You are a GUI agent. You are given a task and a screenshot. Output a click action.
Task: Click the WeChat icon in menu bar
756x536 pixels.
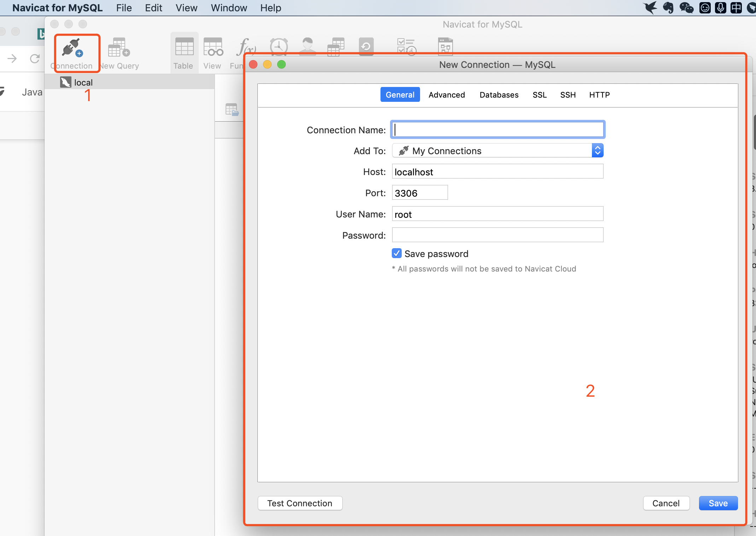(686, 8)
